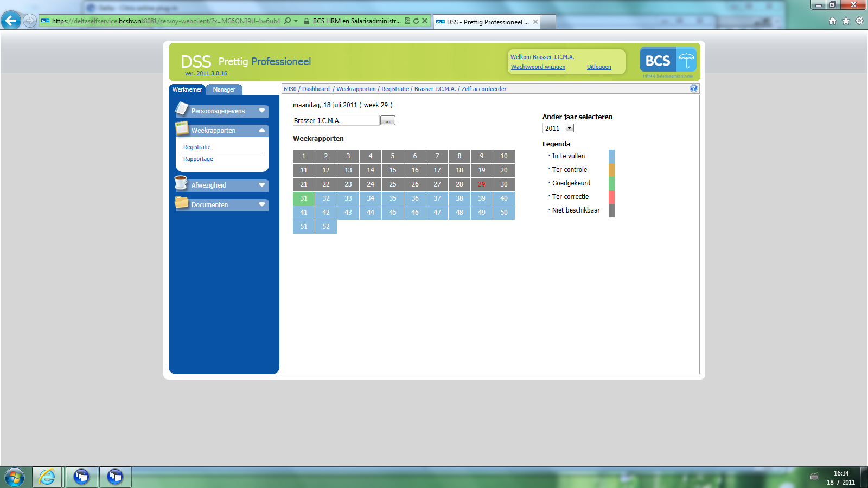
Task: Click Brasser J.C.M.A. in the breadcrumb
Action: pyautogui.click(x=435, y=89)
